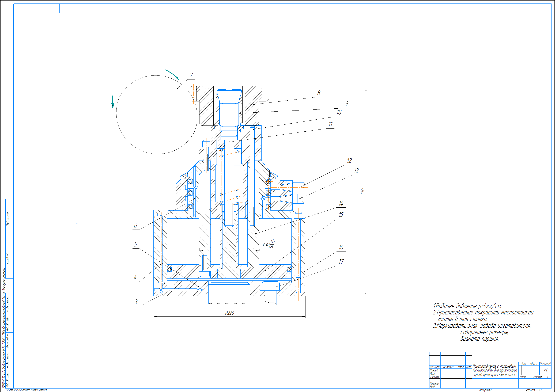Click the title block drawing name text
The width and height of the screenshot is (555, 392).
(x=495, y=371)
